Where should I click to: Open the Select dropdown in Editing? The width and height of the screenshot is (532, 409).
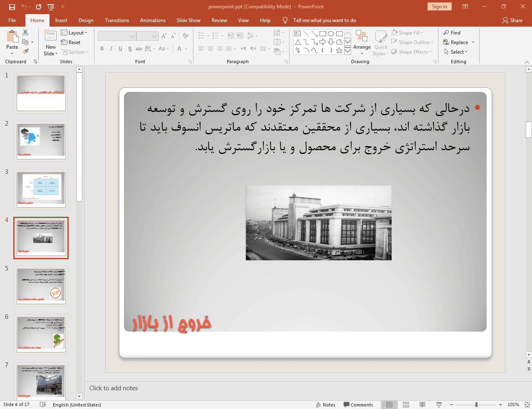[456, 52]
